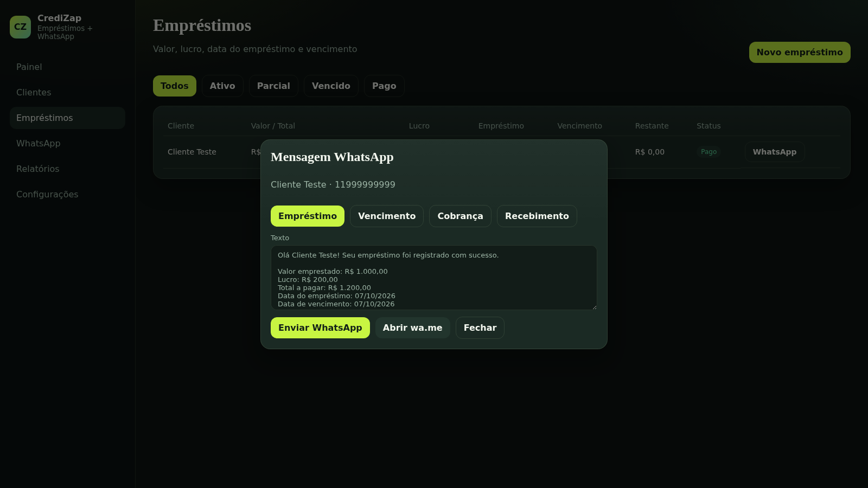
Task: Click the Lucro column header
Action: click(419, 126)
